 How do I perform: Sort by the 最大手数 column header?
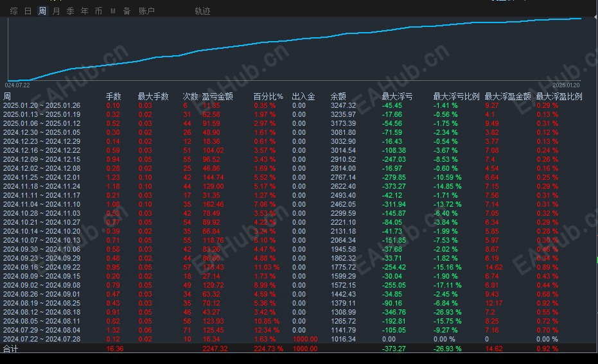pos(153,96)
